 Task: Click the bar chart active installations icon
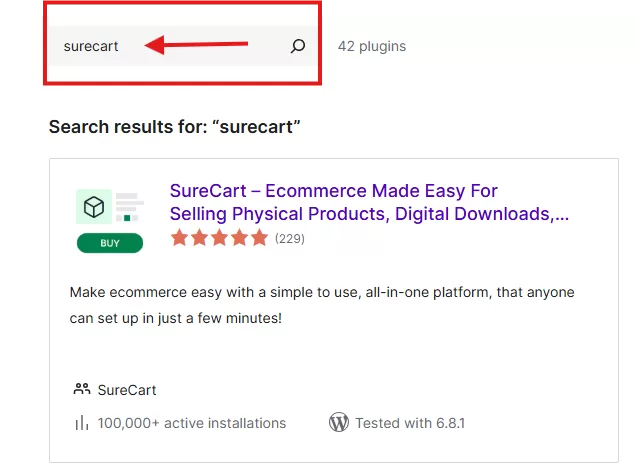click(82, 423)
